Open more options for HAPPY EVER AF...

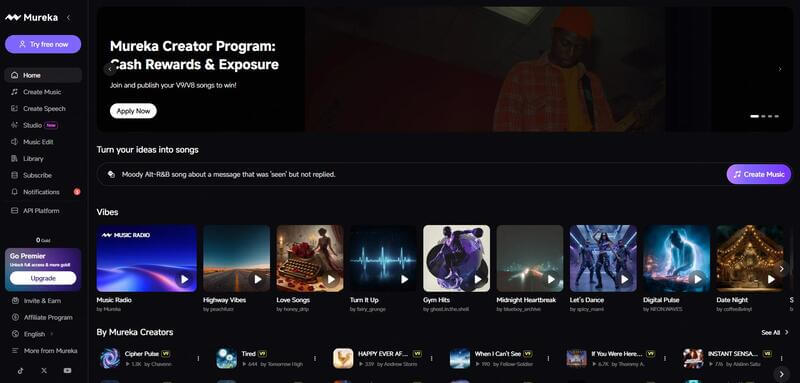click(x=432, y=359)
